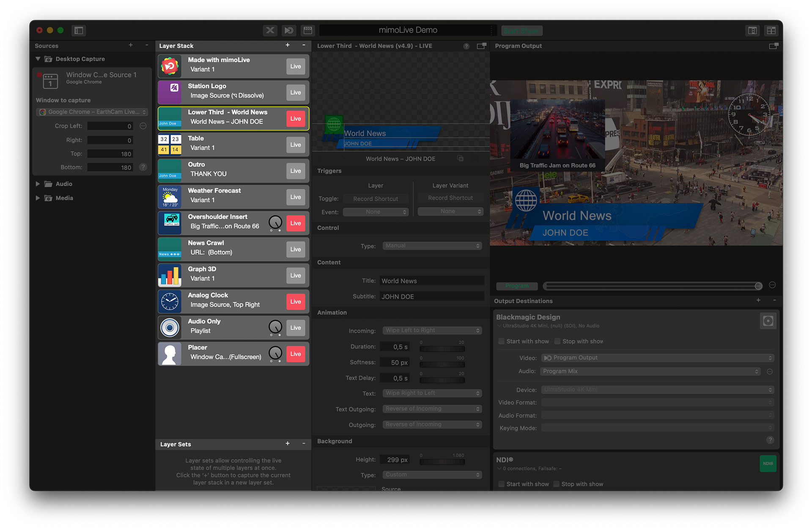Open help via the question mark icon
Image resolution: width=812 pixels, height=529 pixels.
tap(466, 46)
